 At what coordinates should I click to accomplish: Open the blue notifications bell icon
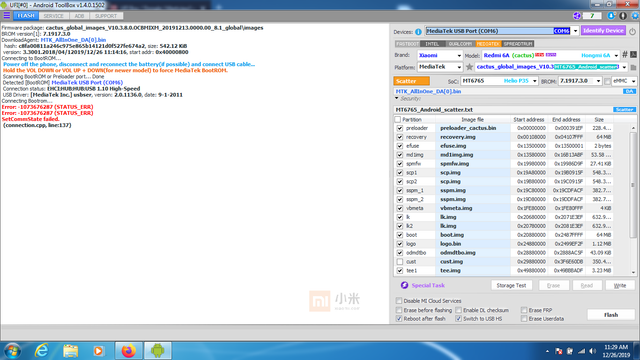point(611,16)
